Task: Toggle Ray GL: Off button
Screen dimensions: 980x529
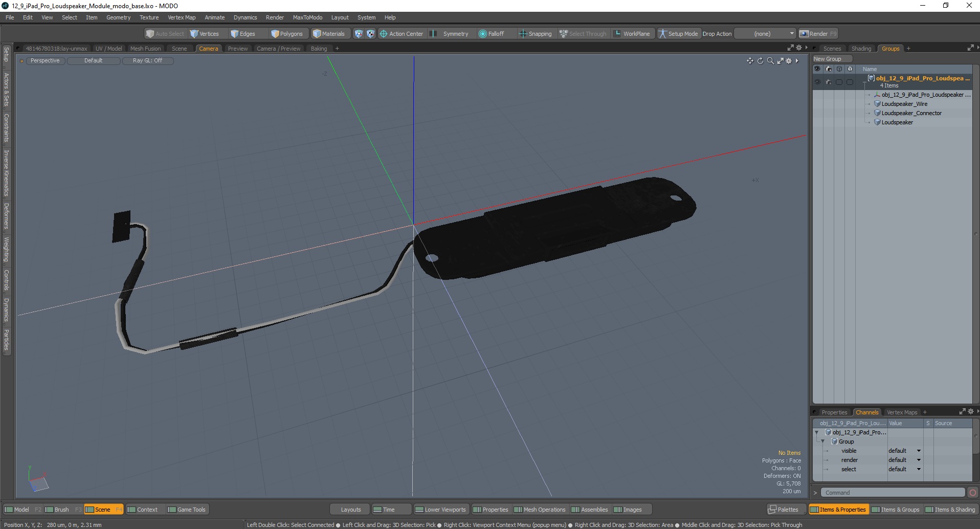Action: pyautogui.click(x=147, y=60)
